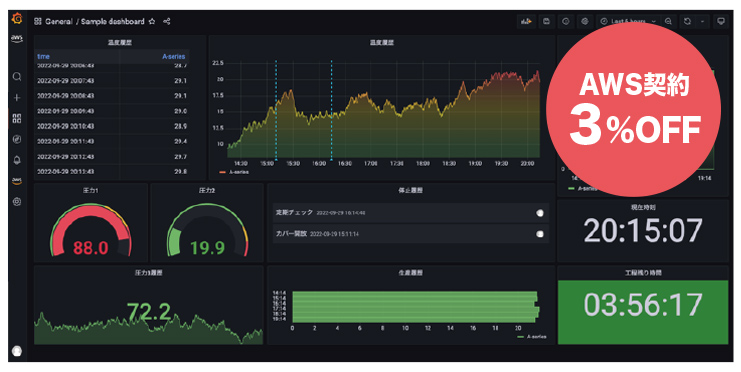Click the time column header
Screen dimensions: 741x372
(43, 56)
